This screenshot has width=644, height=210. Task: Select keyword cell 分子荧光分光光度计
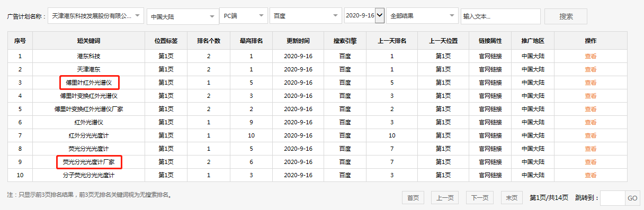click(88, 175)
